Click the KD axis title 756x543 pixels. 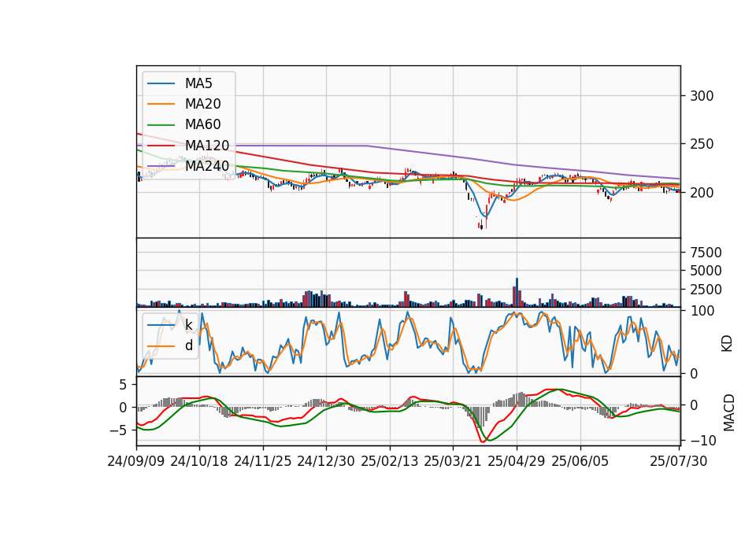(727, 343)
